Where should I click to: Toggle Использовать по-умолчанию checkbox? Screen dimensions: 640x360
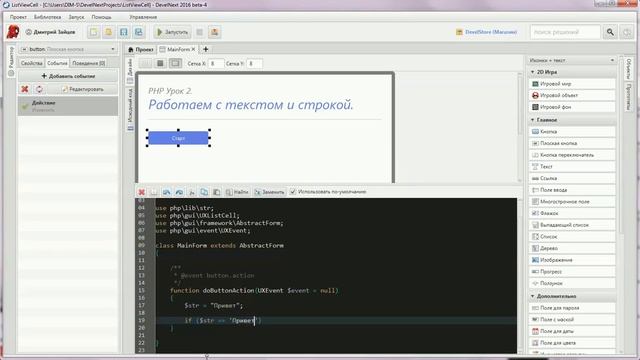tap(293, 191)
